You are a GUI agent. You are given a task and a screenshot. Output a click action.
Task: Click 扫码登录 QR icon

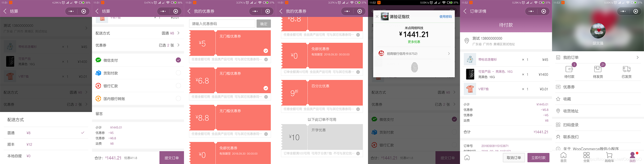tap(558, 125)
